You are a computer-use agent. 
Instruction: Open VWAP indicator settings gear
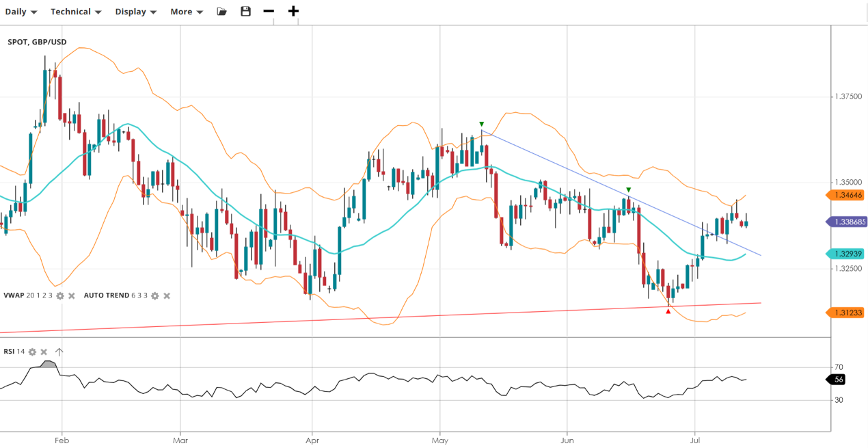60,295
